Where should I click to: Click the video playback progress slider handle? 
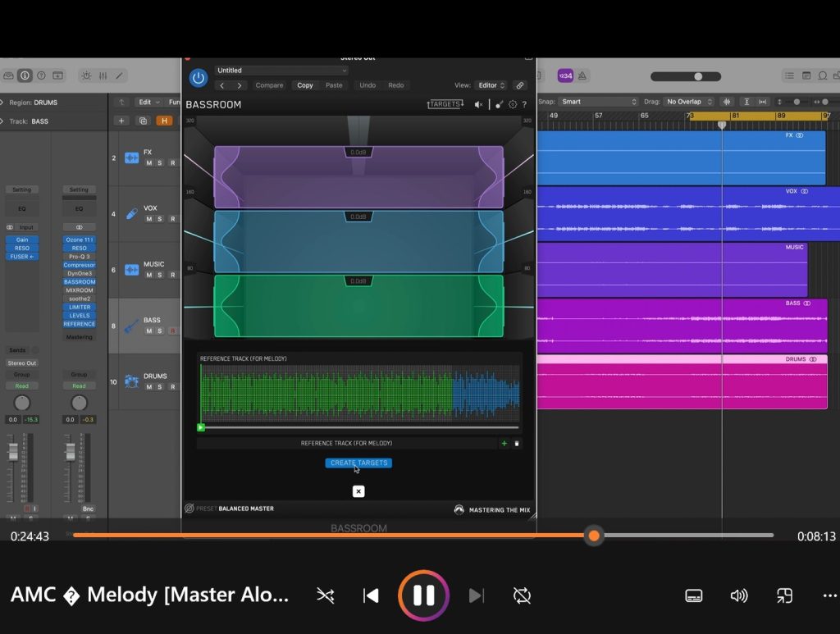pos(594,536)
